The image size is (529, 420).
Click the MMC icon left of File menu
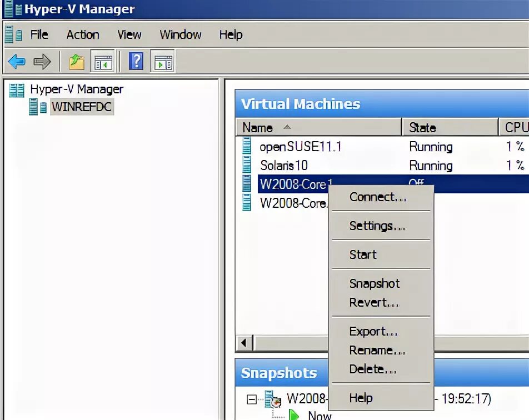click(13, 34)
